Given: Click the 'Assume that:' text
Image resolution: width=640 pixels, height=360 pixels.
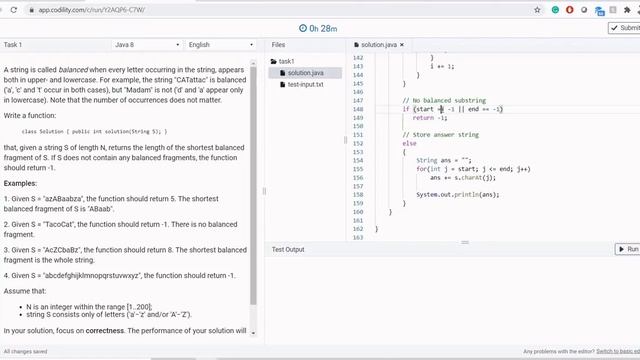Looking at the screenshot, I should pyautogui.click(x=25, y=291).
